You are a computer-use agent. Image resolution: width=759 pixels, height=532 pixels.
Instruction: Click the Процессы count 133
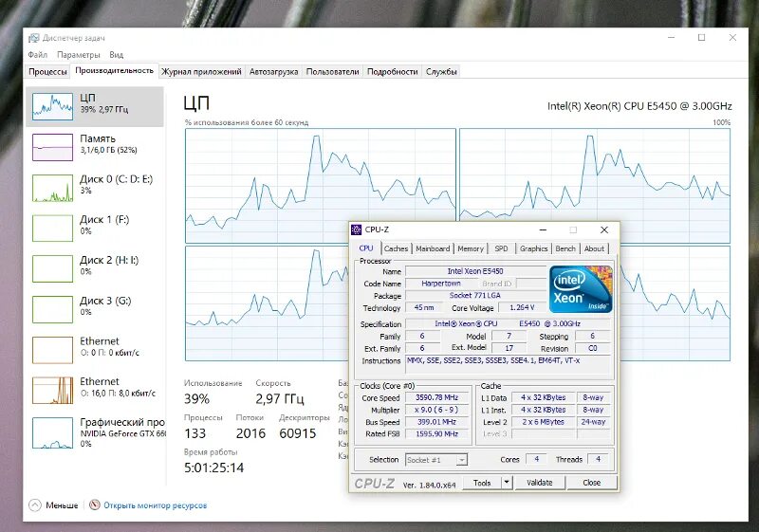[195, 433]
